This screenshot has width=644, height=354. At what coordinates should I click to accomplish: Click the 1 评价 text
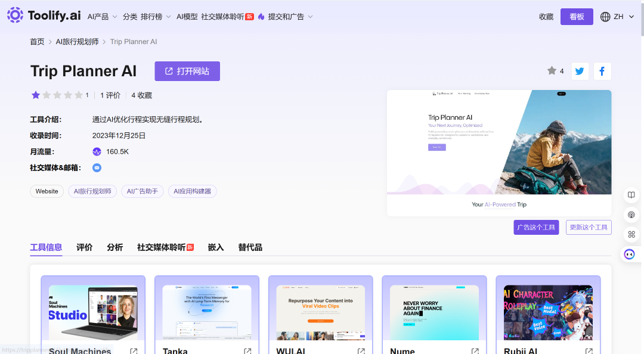pyautogui.click(x=110, y=95)
